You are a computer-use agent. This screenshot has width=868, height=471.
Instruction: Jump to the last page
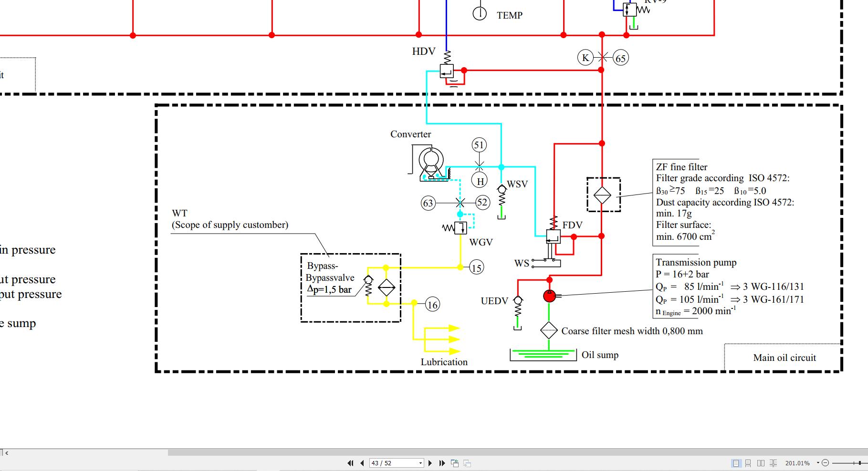[x=442, y=463]
